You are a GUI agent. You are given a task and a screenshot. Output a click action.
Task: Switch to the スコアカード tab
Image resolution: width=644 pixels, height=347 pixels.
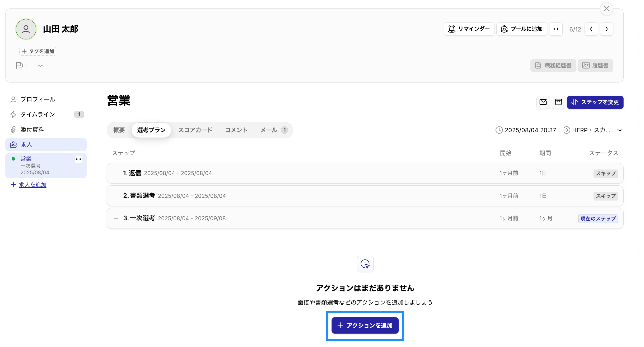tap(195, 130)
